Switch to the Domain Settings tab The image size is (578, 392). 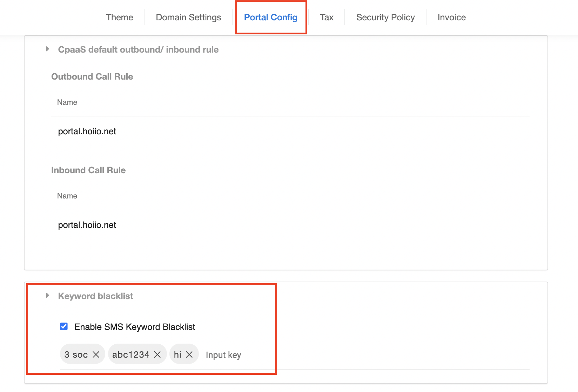188,18
